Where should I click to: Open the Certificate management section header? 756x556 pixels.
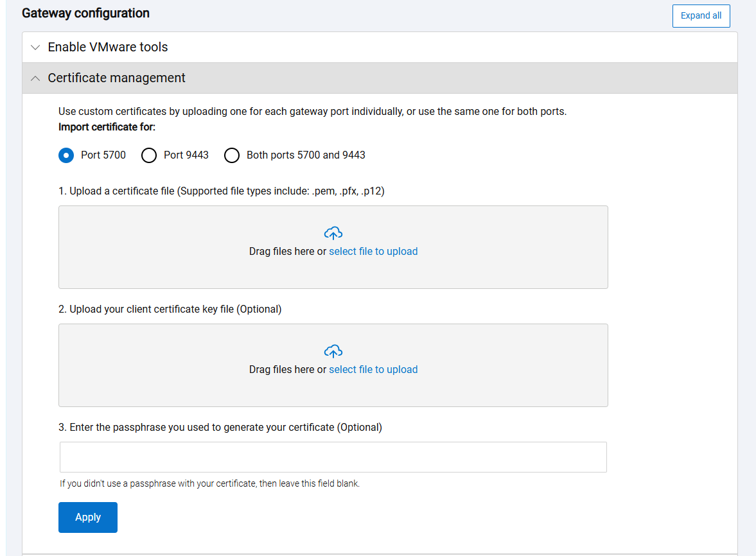pyautogui.click(x=116, y=78)
